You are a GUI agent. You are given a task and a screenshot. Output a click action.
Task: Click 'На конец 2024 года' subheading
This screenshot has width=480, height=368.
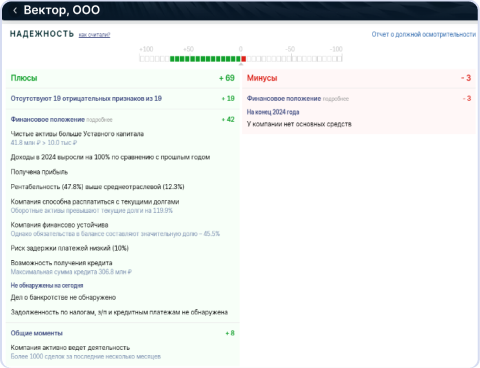(273, 112)
